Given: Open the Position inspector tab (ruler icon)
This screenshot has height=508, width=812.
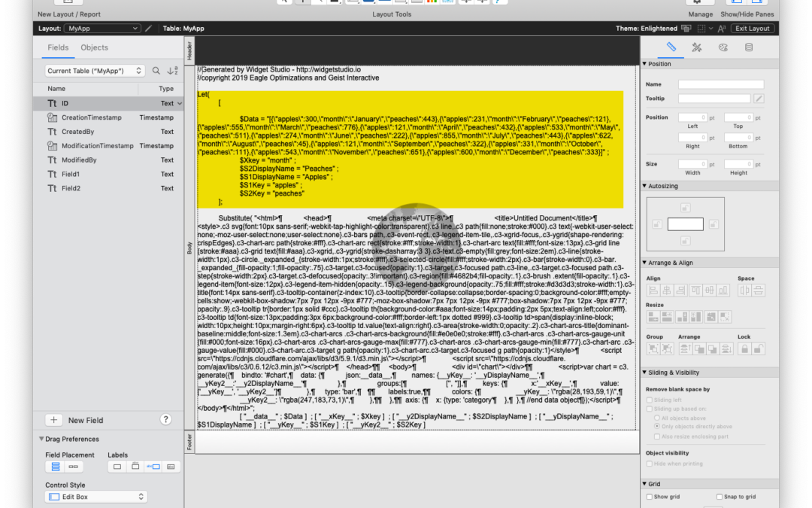Looking at the screenshot, I should click(x=671, y=47).
